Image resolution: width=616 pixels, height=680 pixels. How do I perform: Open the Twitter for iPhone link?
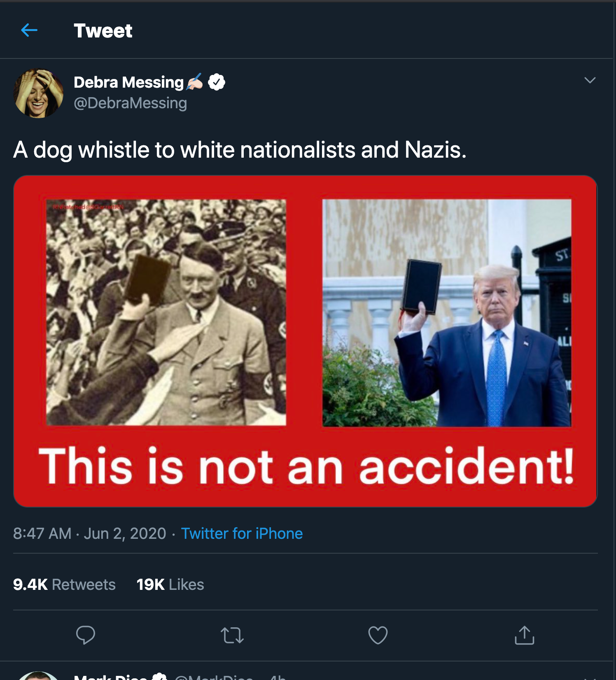(242, 533)
